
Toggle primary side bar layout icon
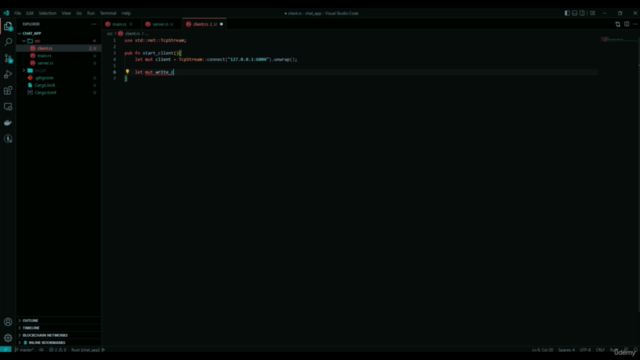tap(567, 13)
